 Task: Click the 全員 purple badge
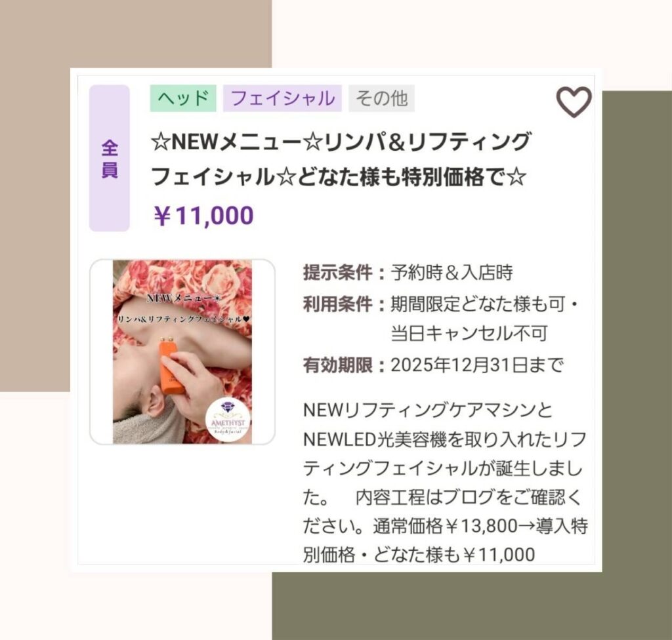point(110,158)
